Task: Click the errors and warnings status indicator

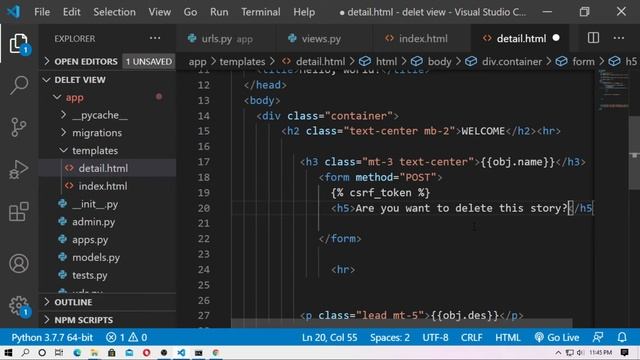Action: [x=127, y=338]
